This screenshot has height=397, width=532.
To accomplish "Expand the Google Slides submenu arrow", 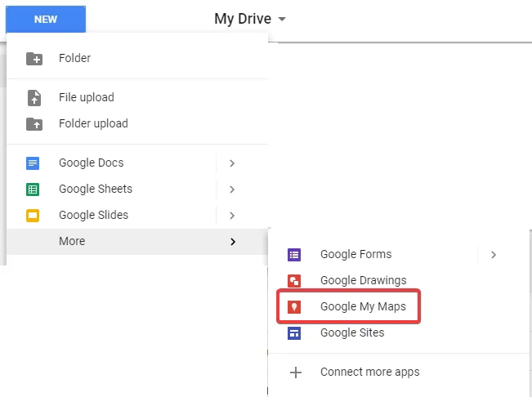I will pos(232,216).
